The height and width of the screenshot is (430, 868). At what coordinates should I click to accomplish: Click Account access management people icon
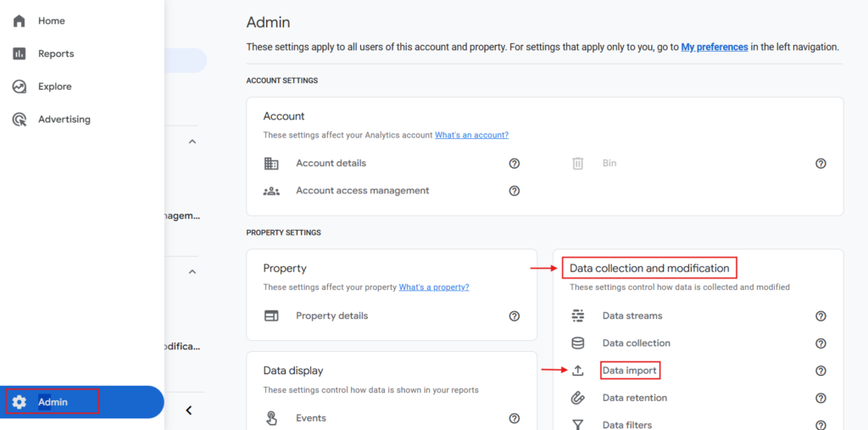click(x=271, y=191)
